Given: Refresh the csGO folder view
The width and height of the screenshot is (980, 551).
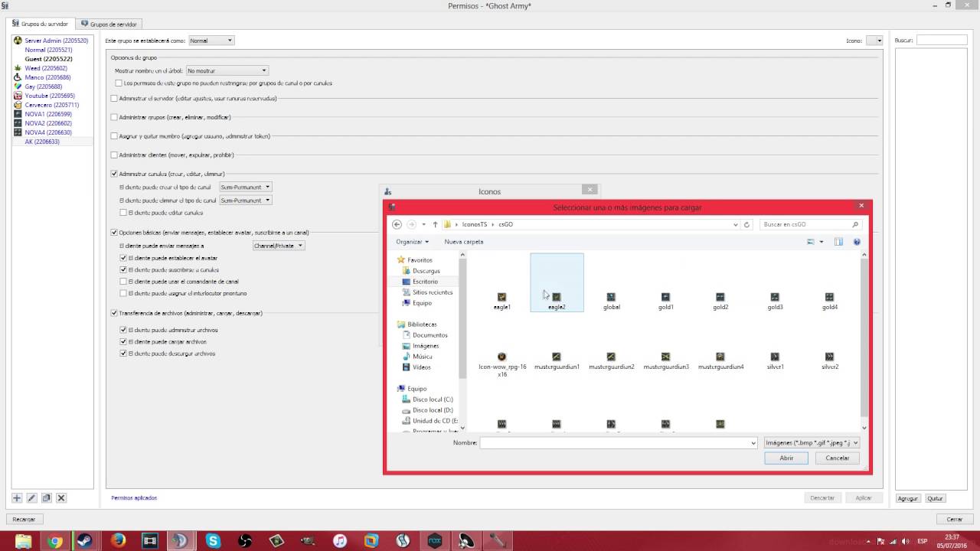Looking at the screenshot, I should point(746,224).
